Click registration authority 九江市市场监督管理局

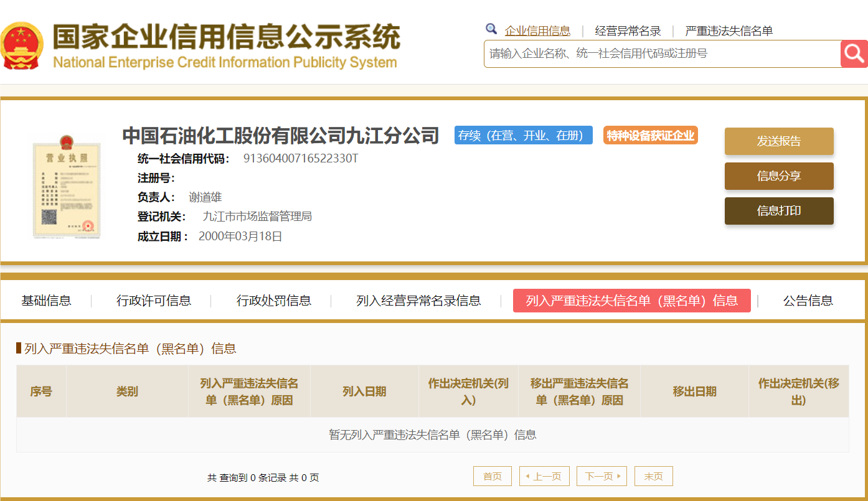click(x=257, y=217)
